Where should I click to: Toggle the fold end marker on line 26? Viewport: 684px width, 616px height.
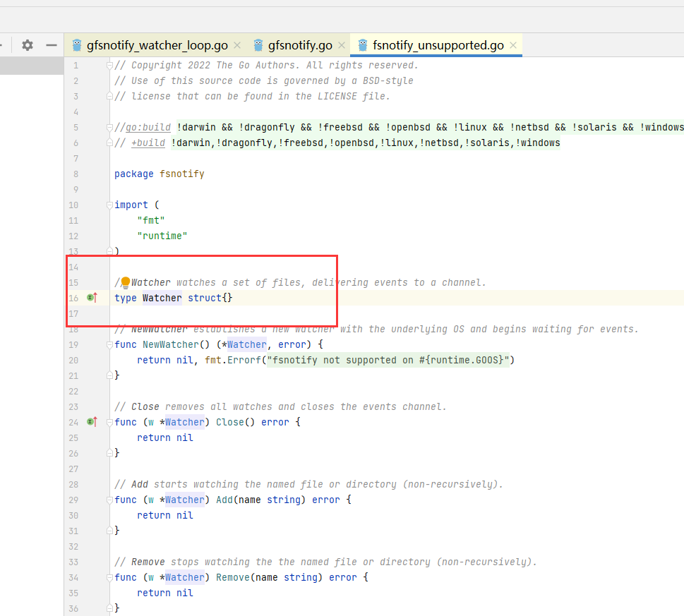(109, 453)
